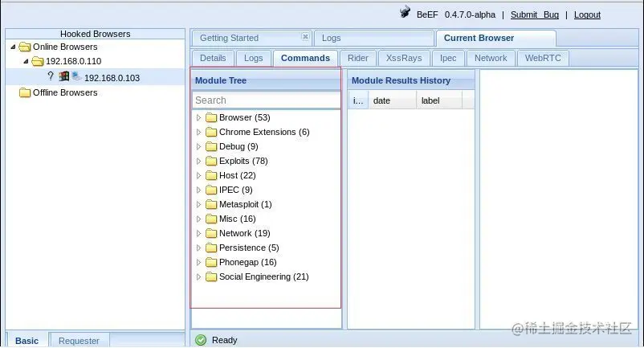The width and height of the screenshot is (644, 348).
Task: Expand the Debug (9) module folder
Action: click(x=199, y=147)
